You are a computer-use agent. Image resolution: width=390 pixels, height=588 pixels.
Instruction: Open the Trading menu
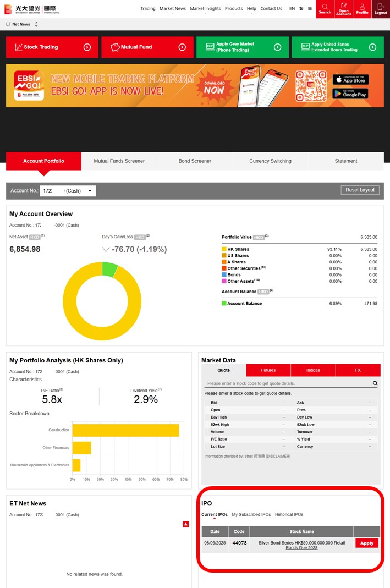148,9
